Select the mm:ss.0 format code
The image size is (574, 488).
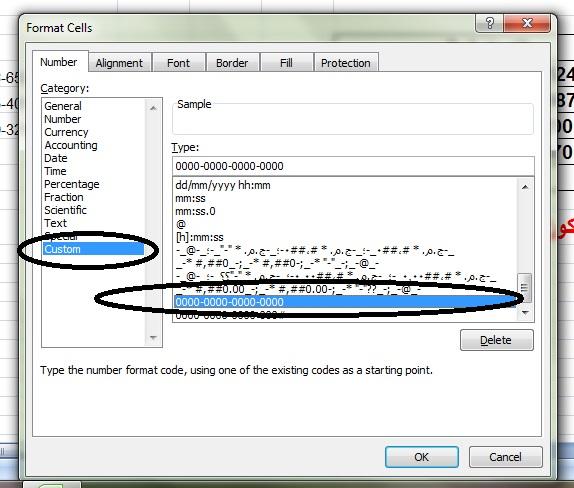coord(195,211)
